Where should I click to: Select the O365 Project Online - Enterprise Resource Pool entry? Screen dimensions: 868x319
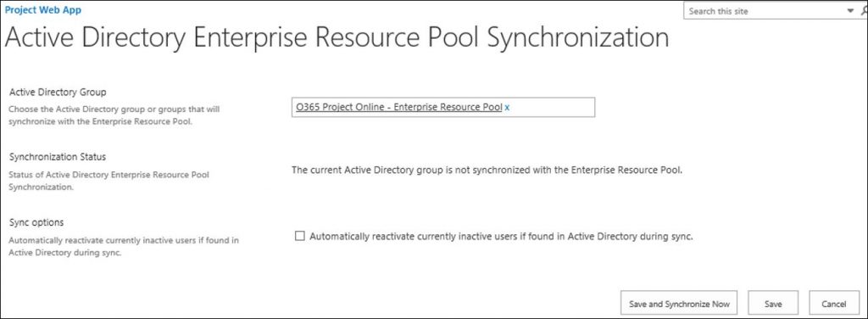[398, 108]
